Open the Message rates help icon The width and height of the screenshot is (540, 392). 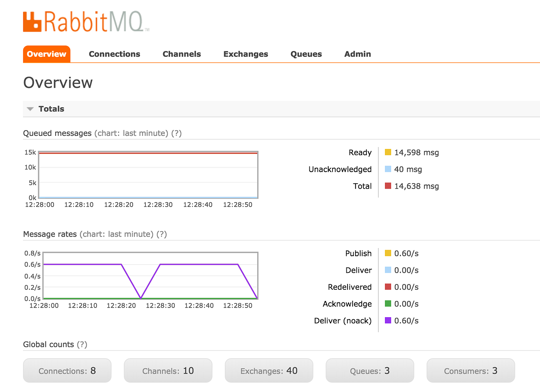coord(161,234)
